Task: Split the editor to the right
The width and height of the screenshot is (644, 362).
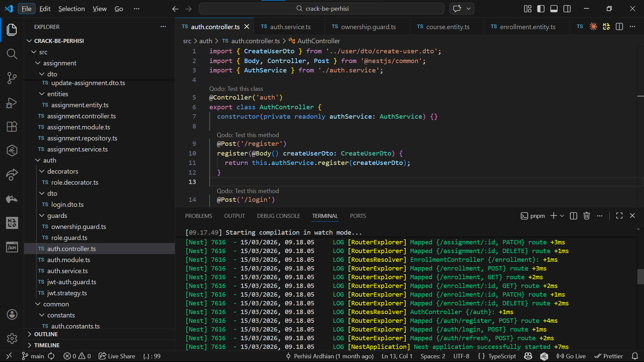Action: (x=619, y=26)
